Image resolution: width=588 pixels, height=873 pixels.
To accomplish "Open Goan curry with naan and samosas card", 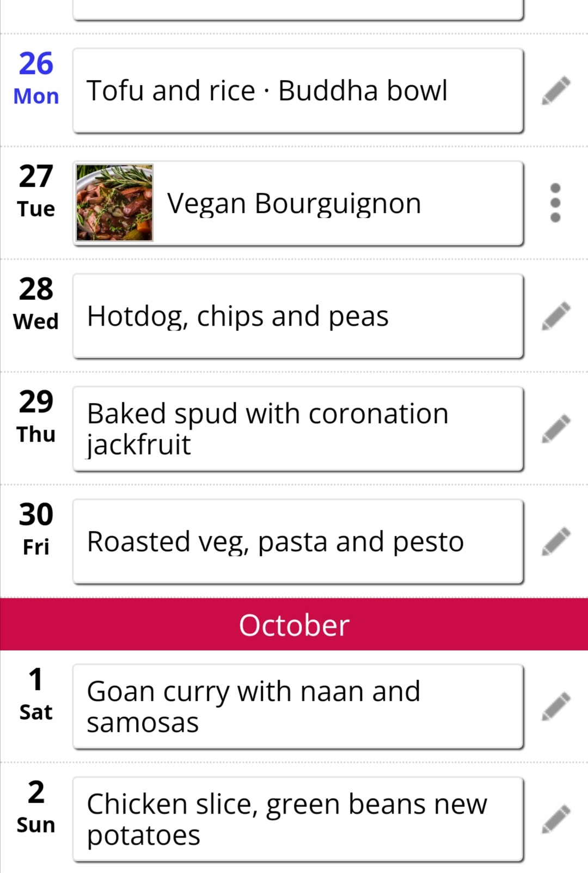I will pos(298,706).
